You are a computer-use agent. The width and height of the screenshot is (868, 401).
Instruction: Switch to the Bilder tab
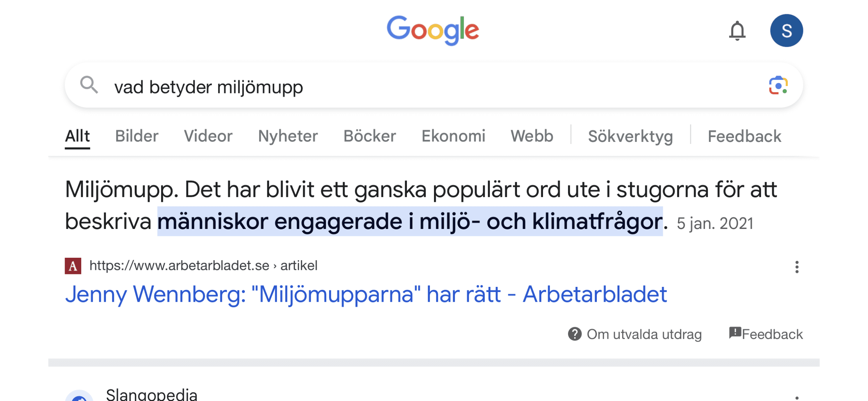(136, 136)
